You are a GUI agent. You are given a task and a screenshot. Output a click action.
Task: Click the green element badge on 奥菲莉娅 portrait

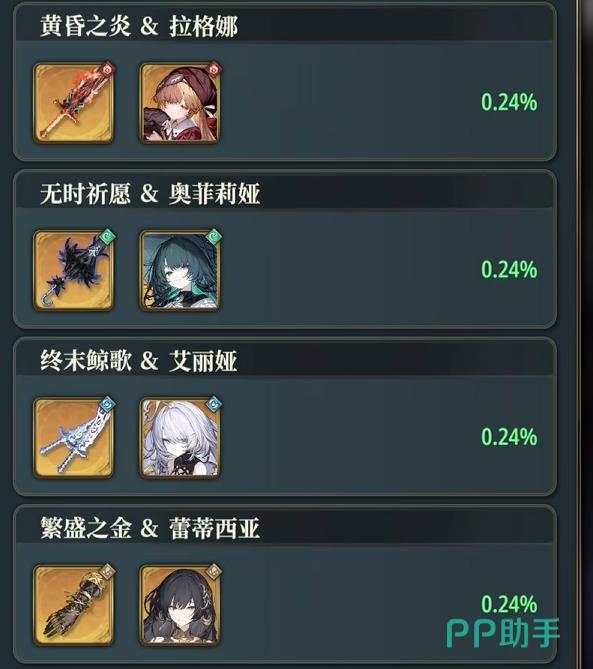coord(214,236)
